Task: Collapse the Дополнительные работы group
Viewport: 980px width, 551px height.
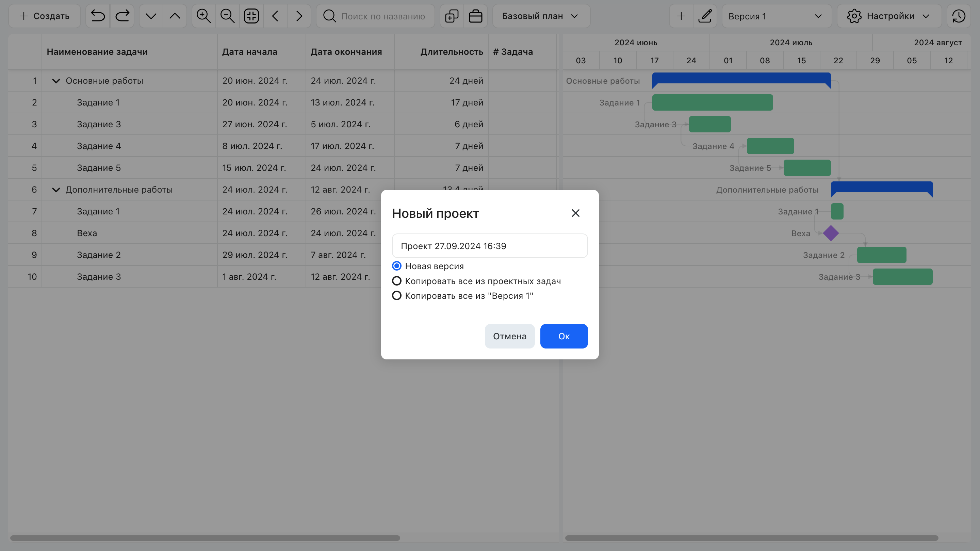Action: (55, 189)
